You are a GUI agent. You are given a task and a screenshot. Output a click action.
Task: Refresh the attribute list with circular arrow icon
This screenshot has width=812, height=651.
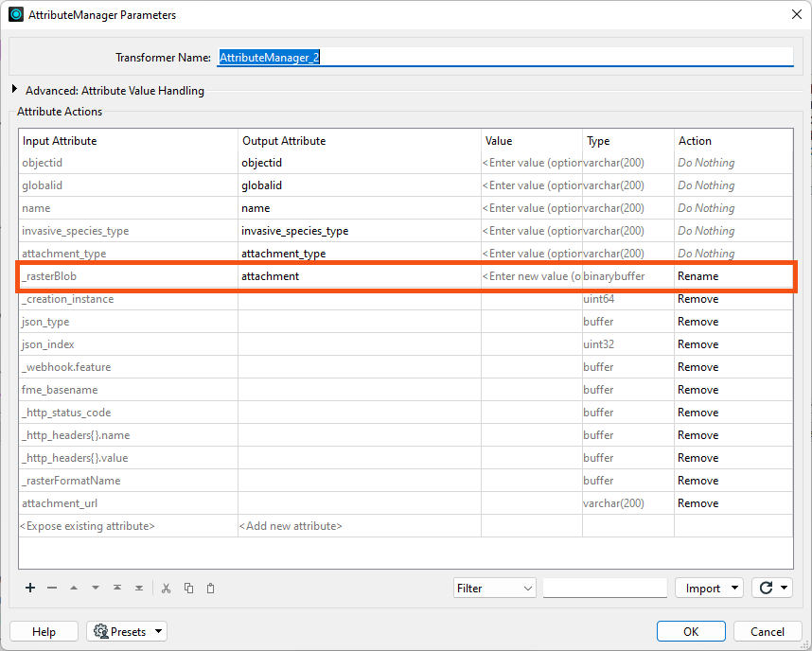click(x=765, y=588)
